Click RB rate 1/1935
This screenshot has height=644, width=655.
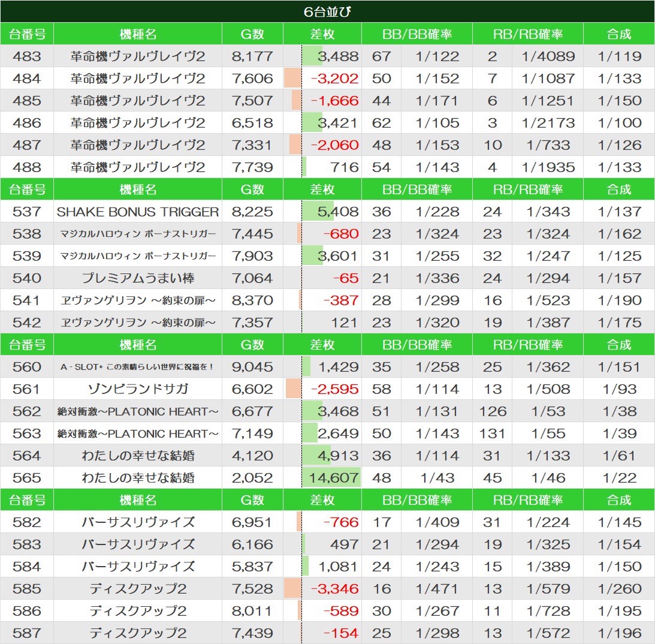tap(548, 167)
